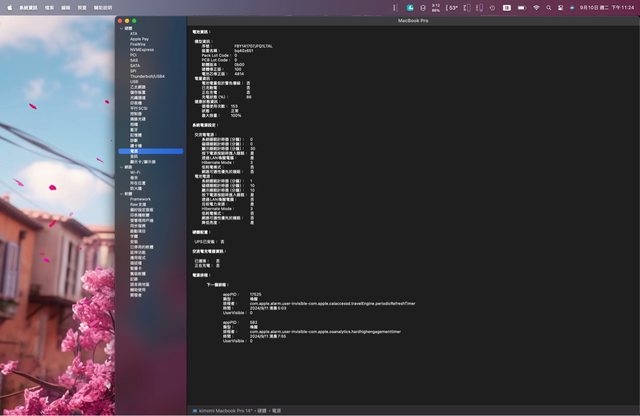
Task: Select Wi-Fi under the network section
Action: 135,172
